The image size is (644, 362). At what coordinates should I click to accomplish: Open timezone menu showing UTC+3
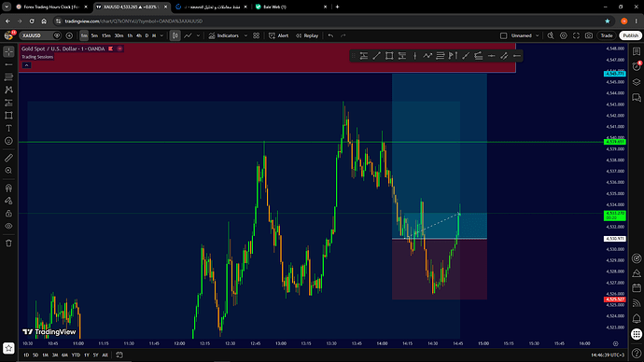608,355
